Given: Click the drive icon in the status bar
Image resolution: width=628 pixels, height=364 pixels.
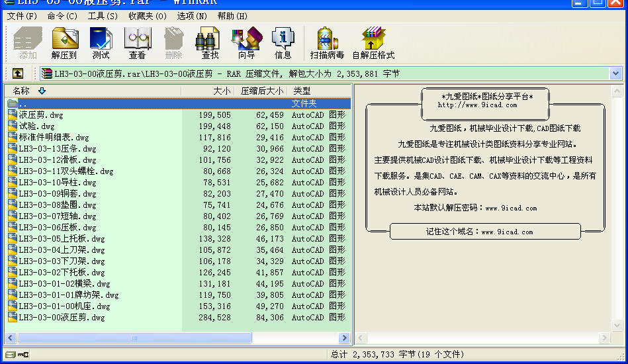Looking at the screenshot, I should click(x=11, y=354).
